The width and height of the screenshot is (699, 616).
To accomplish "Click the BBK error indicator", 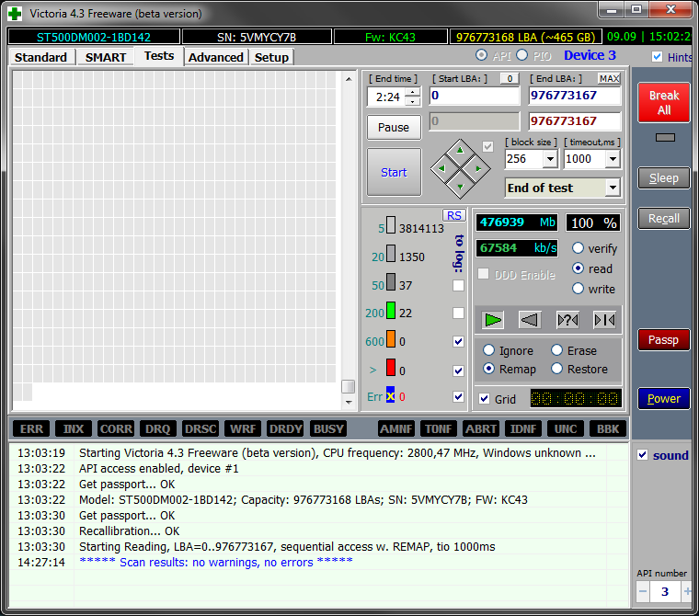I will click(608, 428).
